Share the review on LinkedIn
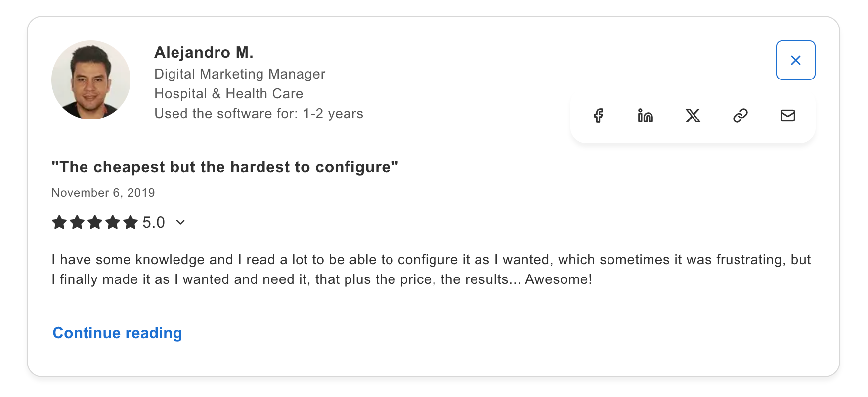The image size is (868, 397). tap(645, 116)
